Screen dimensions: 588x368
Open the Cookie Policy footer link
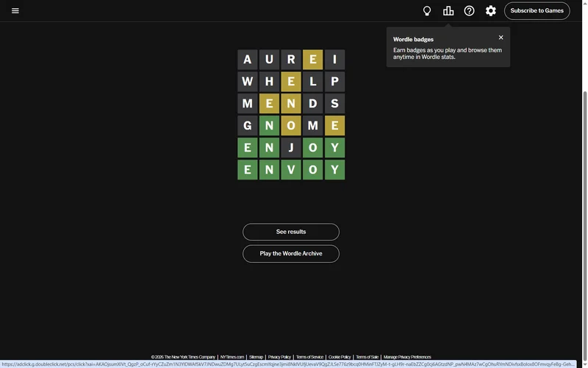pos(340,357)
